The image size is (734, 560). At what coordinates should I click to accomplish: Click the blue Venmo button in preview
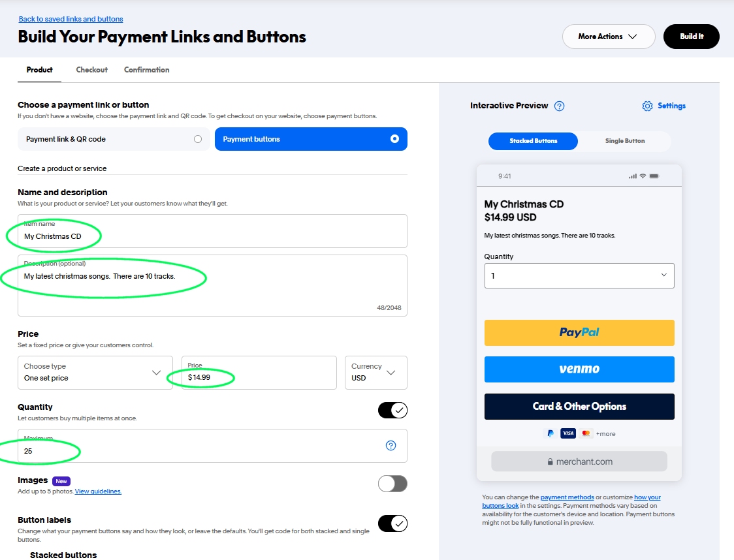(579, 369)
